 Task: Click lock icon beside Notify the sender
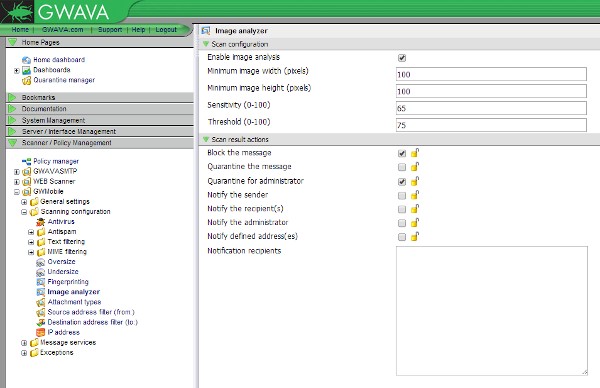415,195
